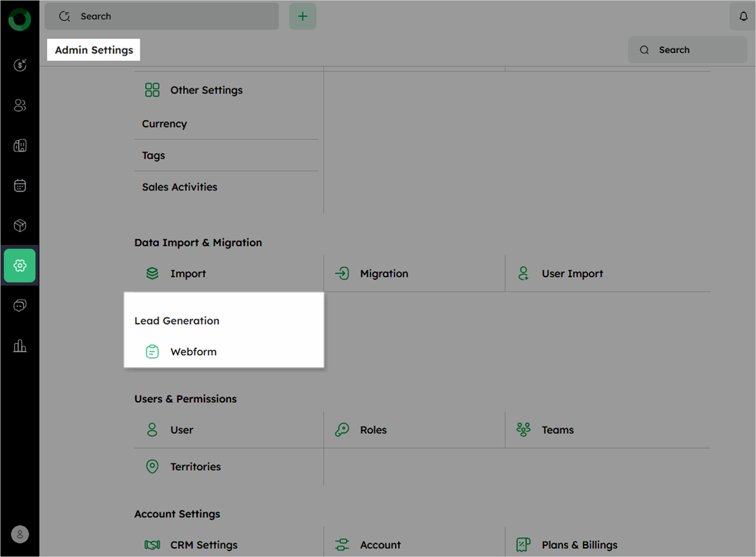756x557 pixels.
Task: Open Sales Activities settings
Action: pyautogui.click(x=180, y=187)
